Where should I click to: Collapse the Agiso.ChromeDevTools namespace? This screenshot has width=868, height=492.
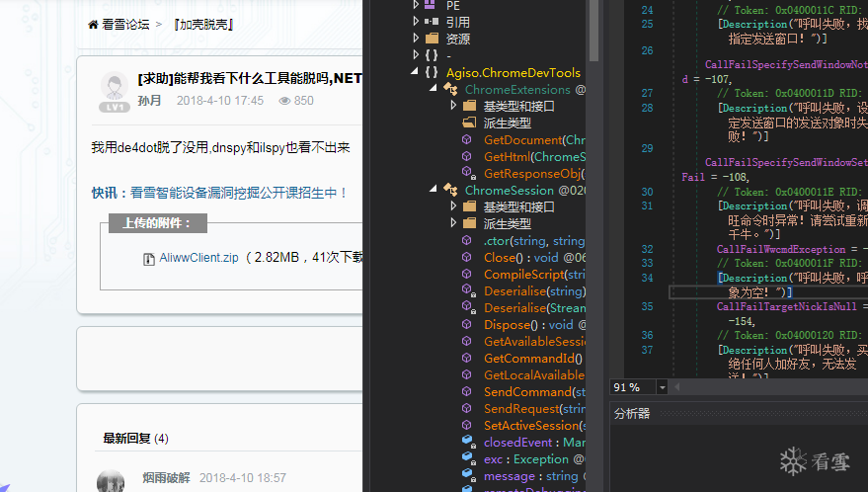click(415, 71)
